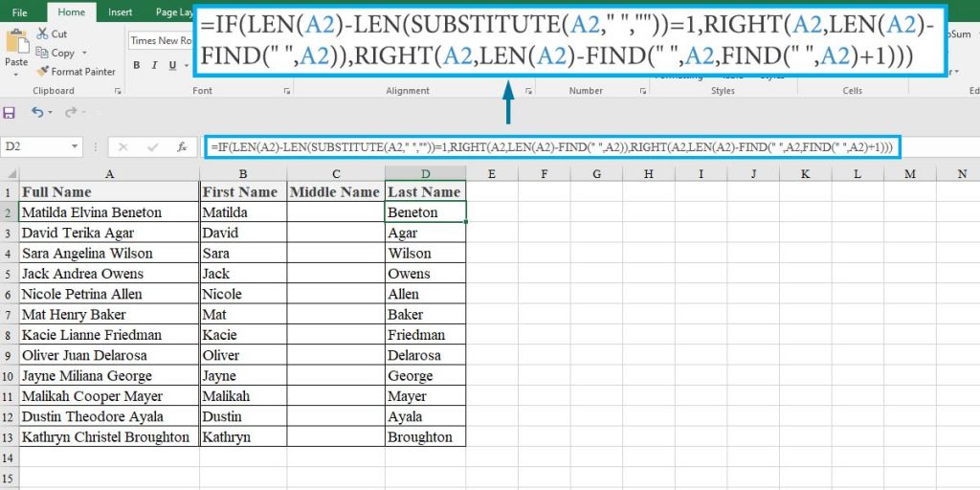This screenshot has width=980, height=490.
Task: Select row 7 header
Action: pyautogui.click(x=9, y=314)
